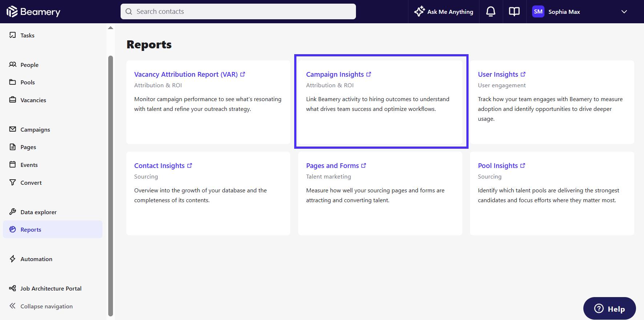The image size is (644, 320).
Task: Click the Vacancies briefcase icon
Action: pos(13,100)
